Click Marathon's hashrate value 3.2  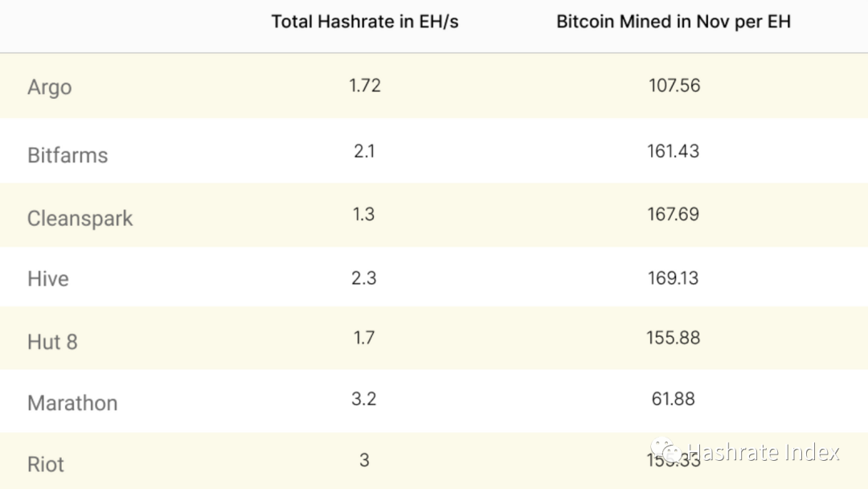(x=364, y=398)
